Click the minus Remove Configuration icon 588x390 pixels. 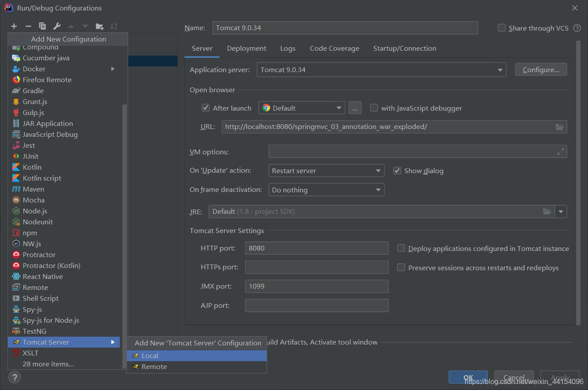pos(28,26)
